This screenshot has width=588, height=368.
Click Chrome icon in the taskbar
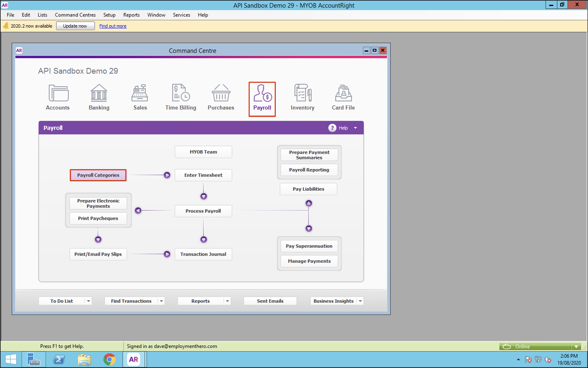[109, 359]
